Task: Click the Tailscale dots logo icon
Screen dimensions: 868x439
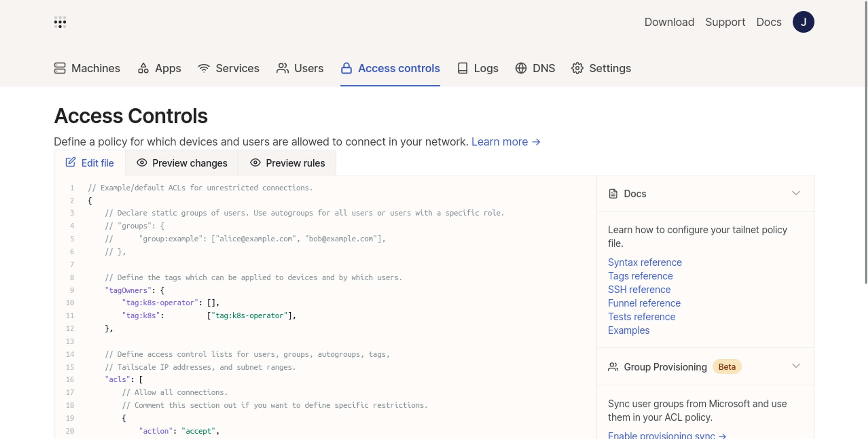Action: [x=60, y=22]
